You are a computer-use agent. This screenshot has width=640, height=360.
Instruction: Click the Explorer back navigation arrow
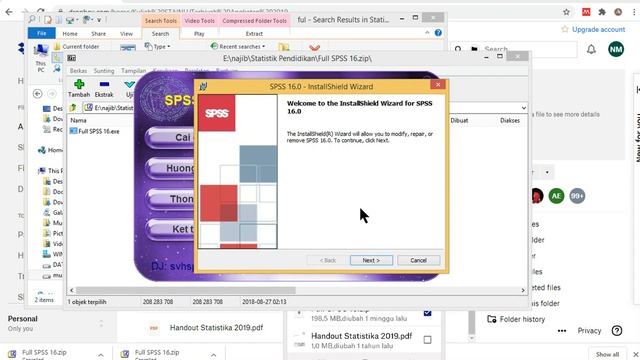[x=38, y=94]
